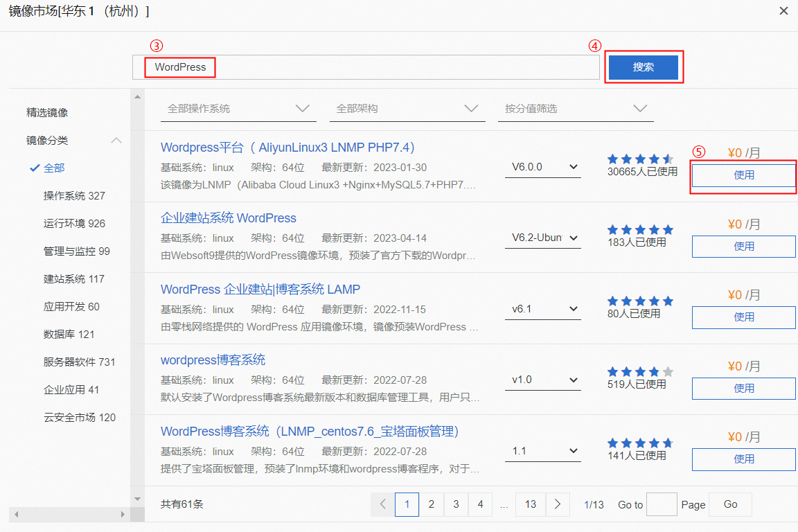Click star rating of 183人已使用 image
The width and height of the screenshot is (798, 532).
[x=641, y=229]
